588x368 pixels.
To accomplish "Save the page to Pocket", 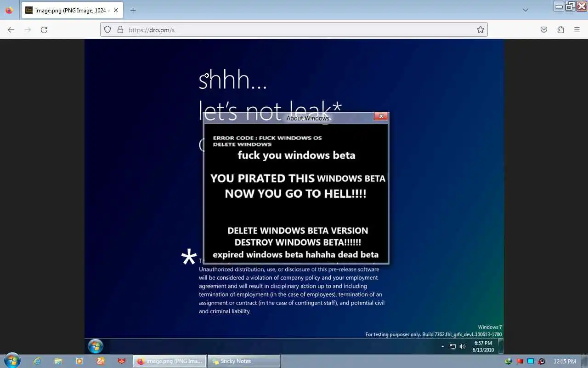I will pos(544,29).
